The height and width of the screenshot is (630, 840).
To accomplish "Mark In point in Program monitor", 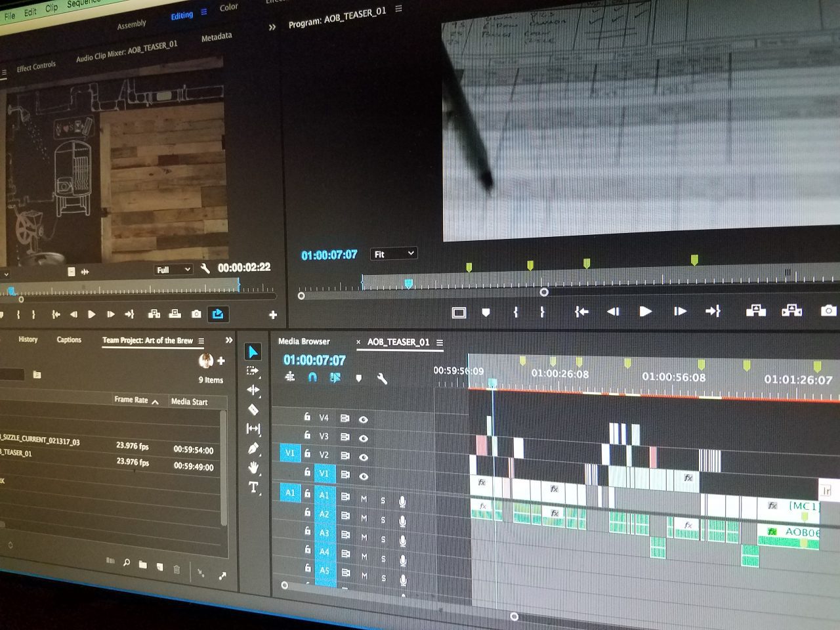I will click(516, 312).
